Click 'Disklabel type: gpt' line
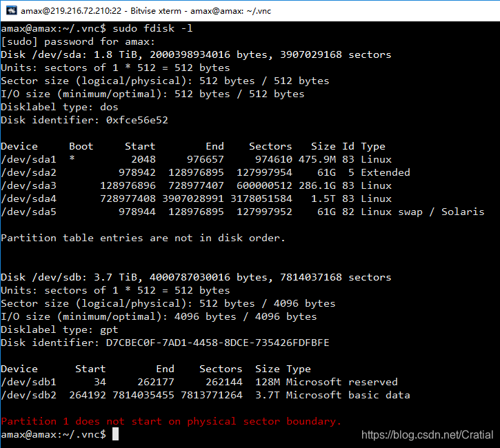 59,329
